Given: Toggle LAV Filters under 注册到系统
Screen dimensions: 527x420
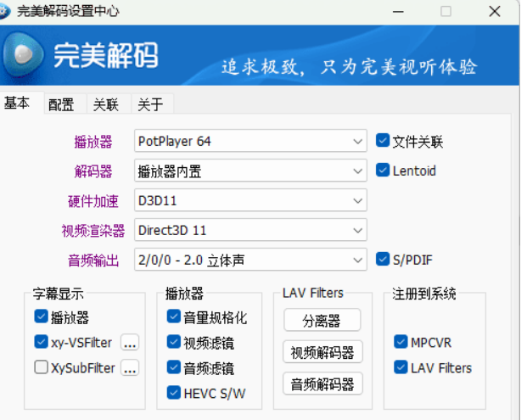Looking at the screenshot, I should 401,367.
